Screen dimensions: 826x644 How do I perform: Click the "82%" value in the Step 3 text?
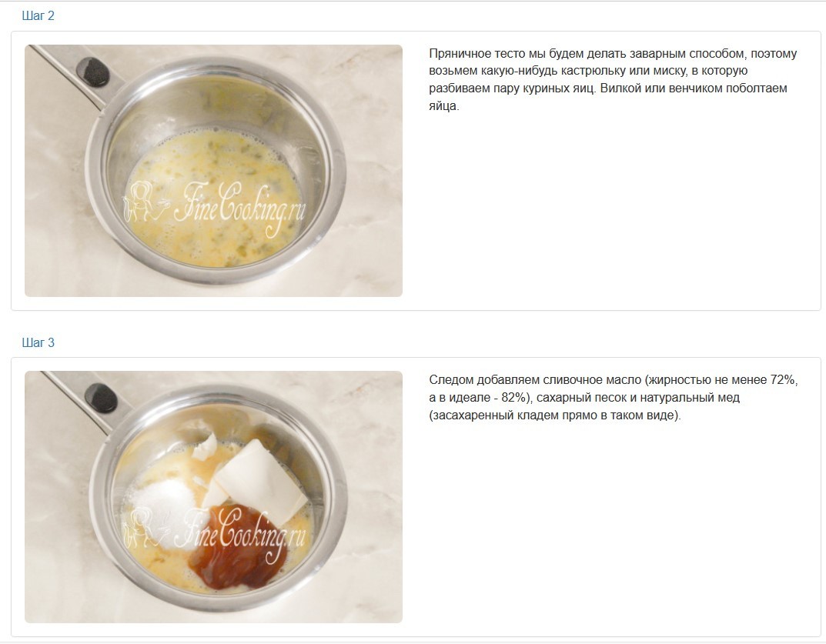tap(513, 398)
